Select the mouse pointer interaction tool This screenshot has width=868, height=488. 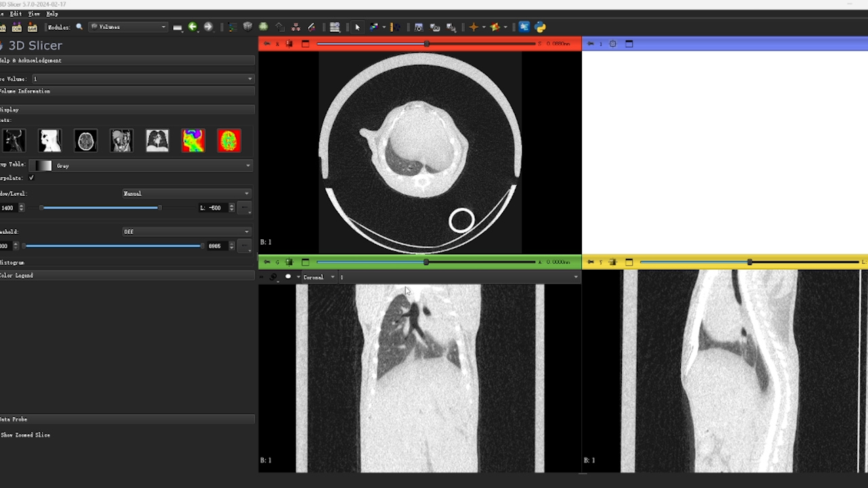357,27
